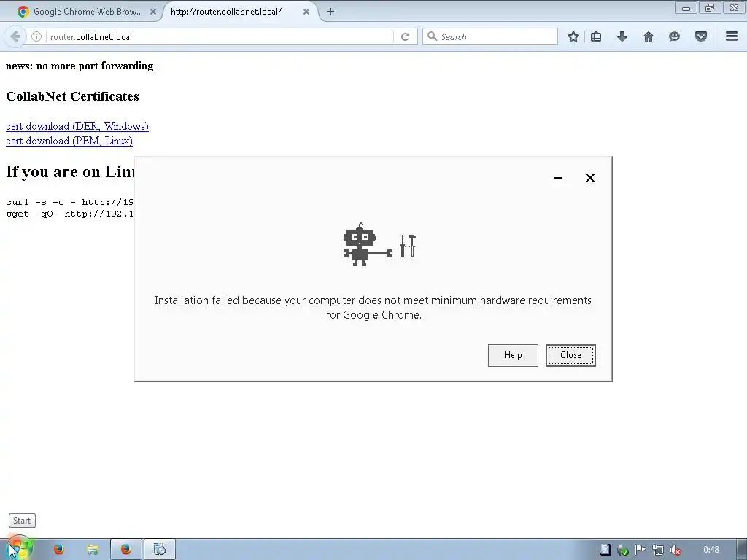The width and height of the screenshot is (747, 560).
Task: Go back to the previous page
Action: (x=15, y=36)
